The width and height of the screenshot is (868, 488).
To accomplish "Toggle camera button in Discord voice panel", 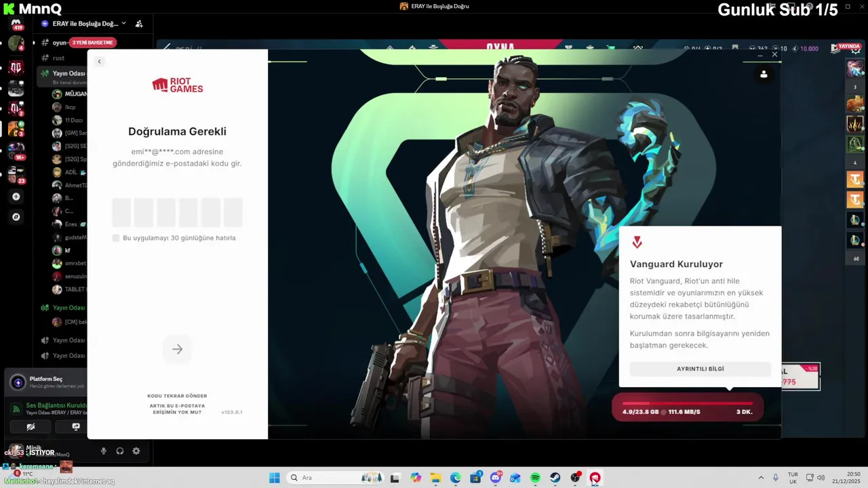I will [31, 427].
